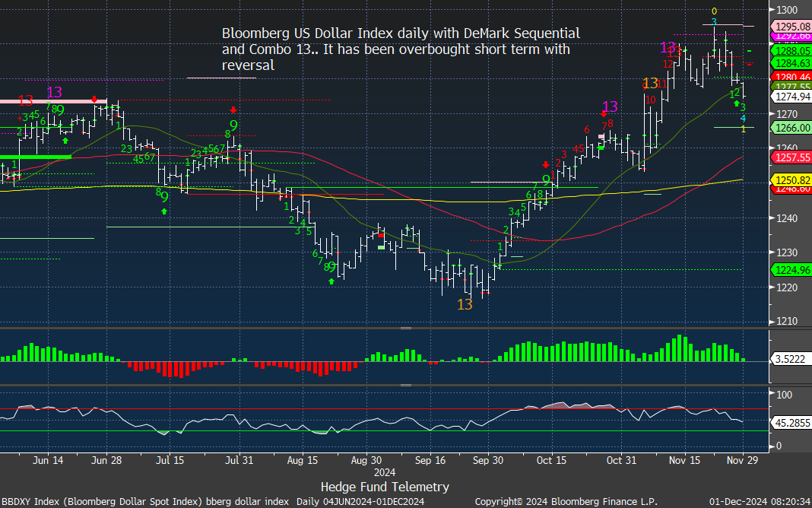Click the green 9 above the late-July high

coord(233,125)
